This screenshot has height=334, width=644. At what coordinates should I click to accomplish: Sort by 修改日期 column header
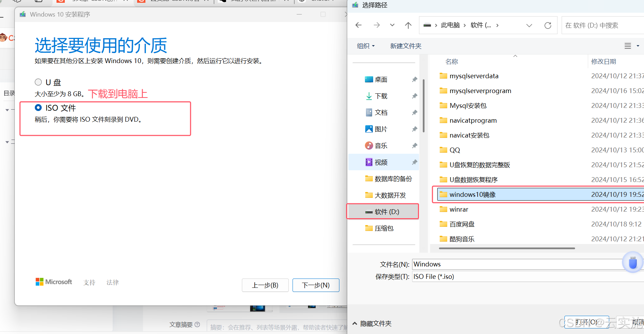pos(604,61)
